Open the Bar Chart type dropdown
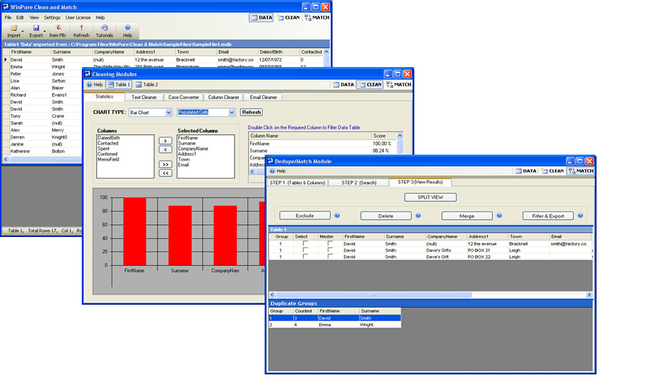The image size is (665, 381). 168,112
